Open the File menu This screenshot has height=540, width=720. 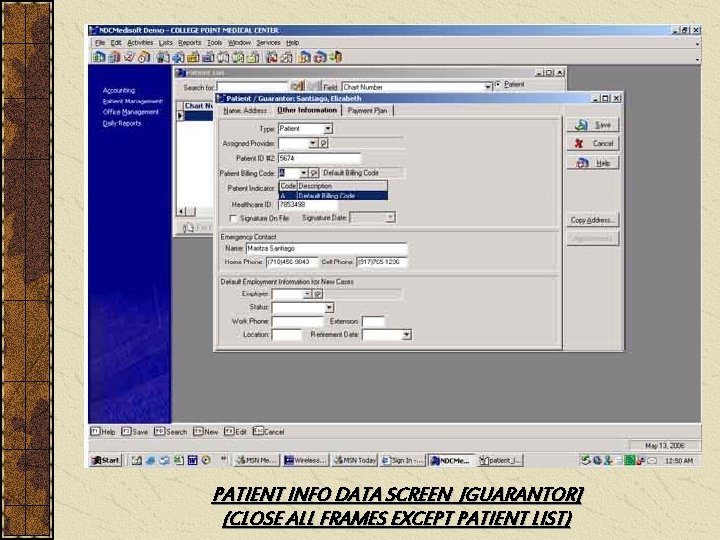(x=100, y=43)
